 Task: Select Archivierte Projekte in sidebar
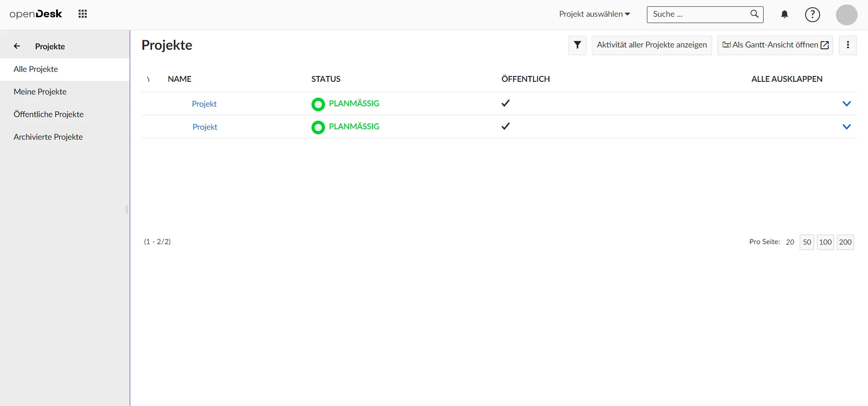click(48, 137)
